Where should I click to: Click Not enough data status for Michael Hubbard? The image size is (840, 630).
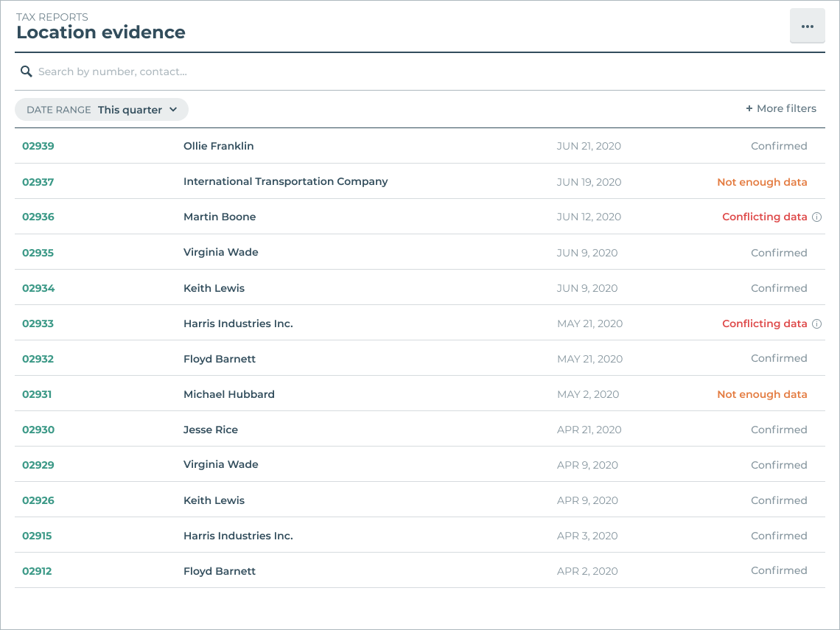[x=762, y=394]
